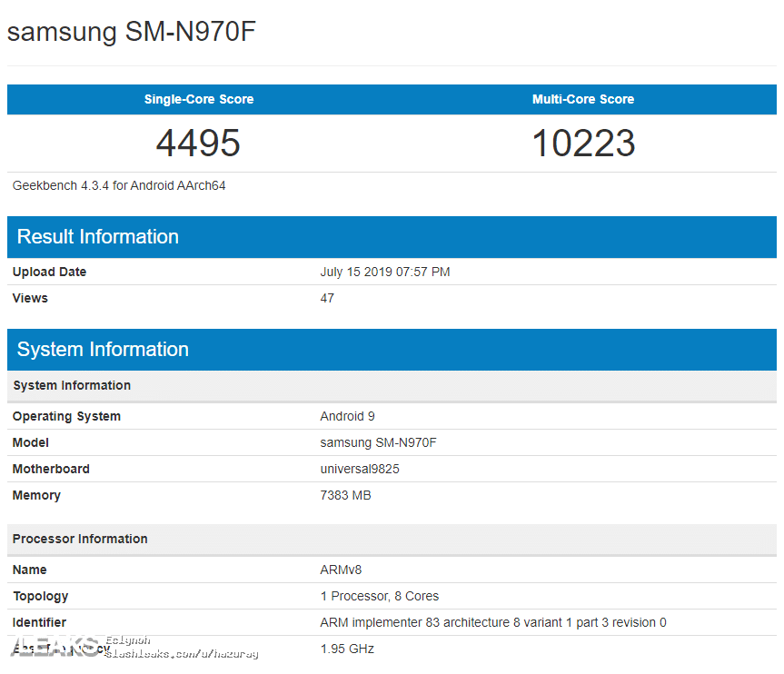This screenshot has width=784, height=674.
Task: Click the blue System Information banner
Action: point(392,350)
